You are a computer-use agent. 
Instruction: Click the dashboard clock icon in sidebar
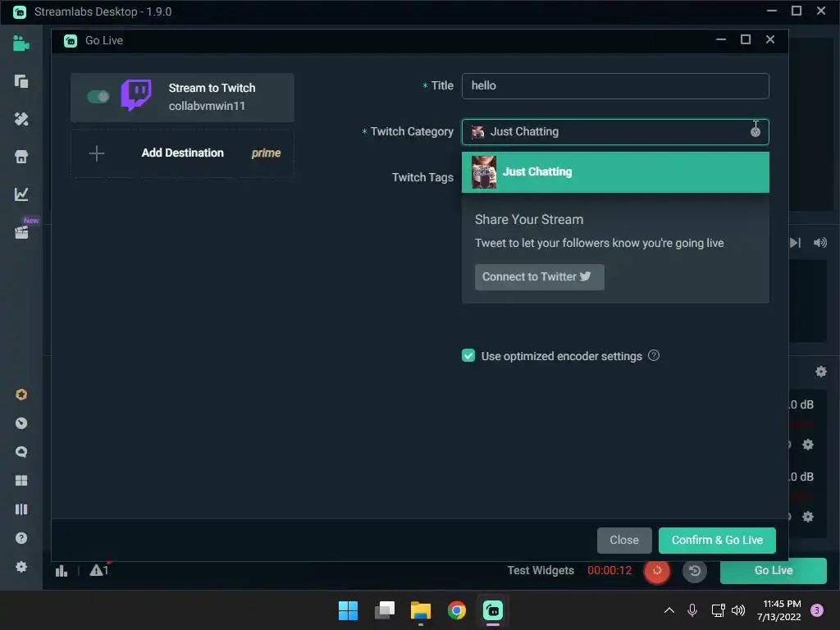pyautogui.click(x=21, y=423)
